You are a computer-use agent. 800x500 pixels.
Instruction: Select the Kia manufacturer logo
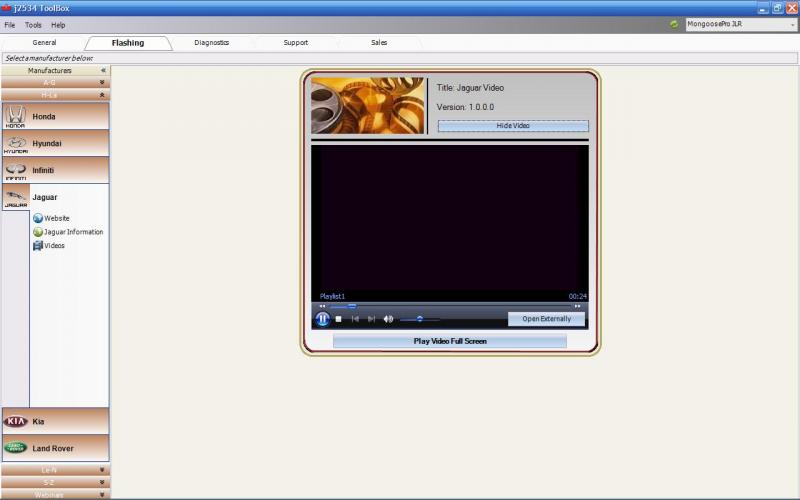(15, 421)
